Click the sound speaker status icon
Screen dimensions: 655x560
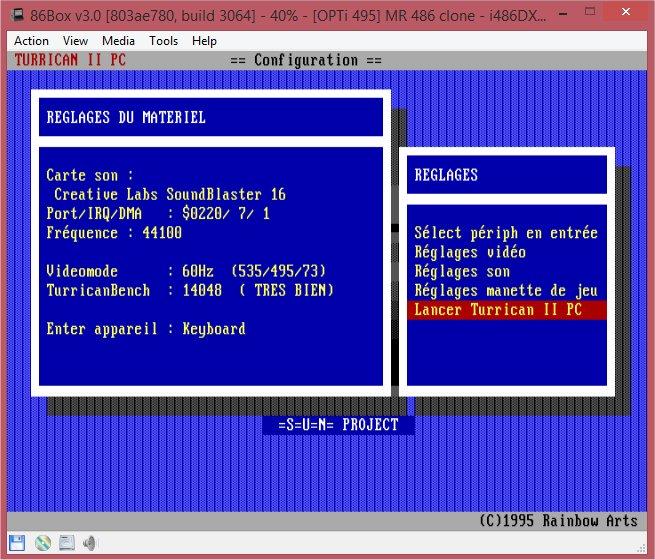click(x=90, y=543)
